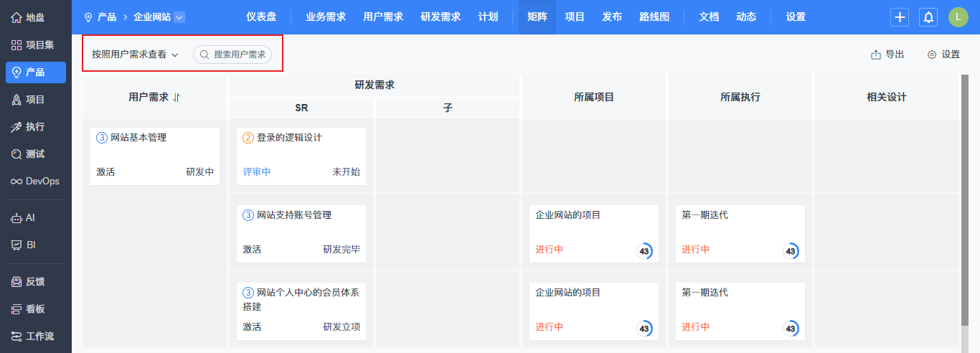Click progress ring 43 on second 第一期迭代

pyautogui.click(x=791, y=329)
